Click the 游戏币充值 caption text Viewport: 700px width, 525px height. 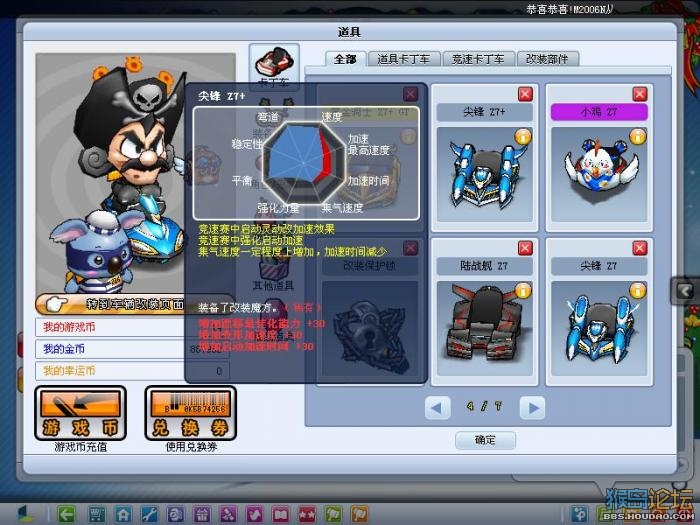[x=81, y=447]
